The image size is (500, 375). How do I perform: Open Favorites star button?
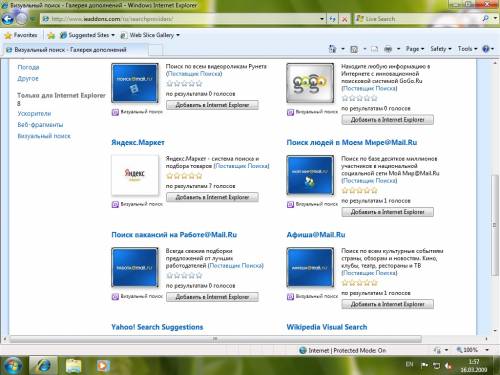[21, 35]
